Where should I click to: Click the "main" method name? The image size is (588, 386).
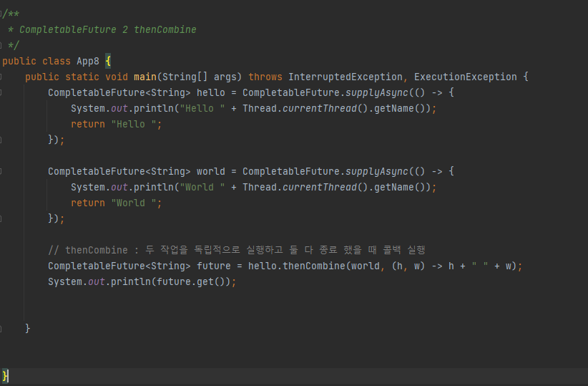click(x=145, y=77)
